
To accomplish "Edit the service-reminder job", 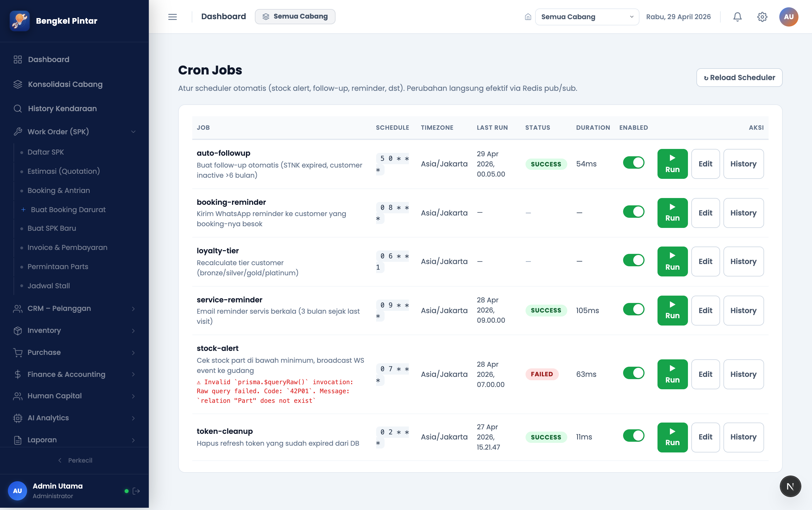I will click(x=705, y=310).
